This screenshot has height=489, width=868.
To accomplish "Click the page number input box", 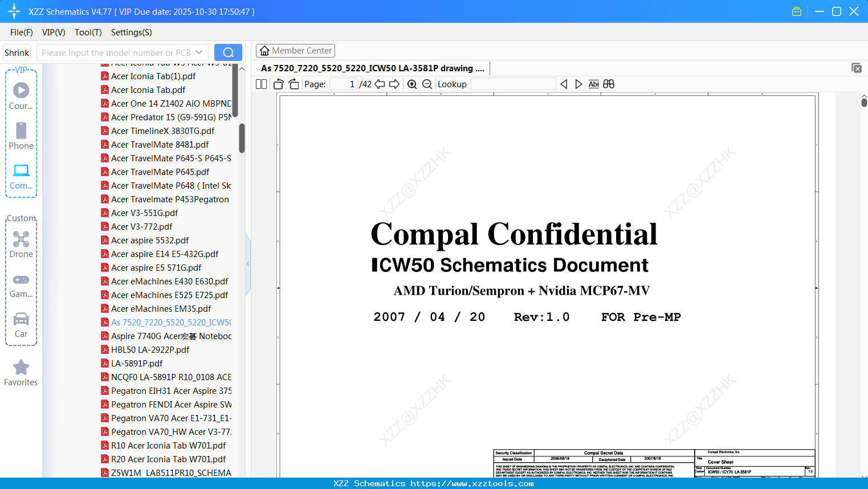I will point(343,84).
